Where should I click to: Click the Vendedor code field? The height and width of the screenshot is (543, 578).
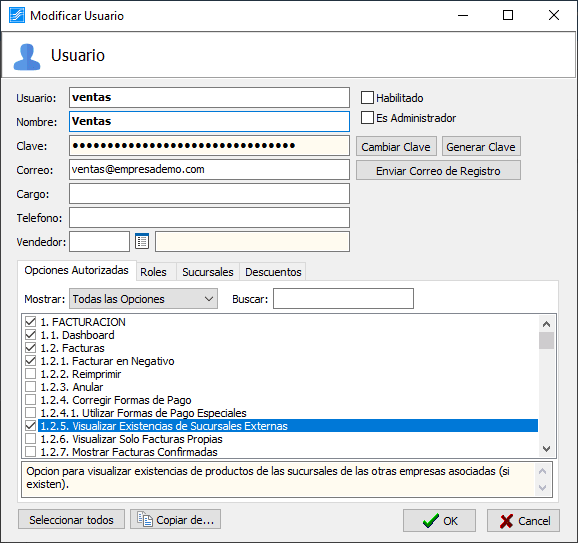[100, 241]
